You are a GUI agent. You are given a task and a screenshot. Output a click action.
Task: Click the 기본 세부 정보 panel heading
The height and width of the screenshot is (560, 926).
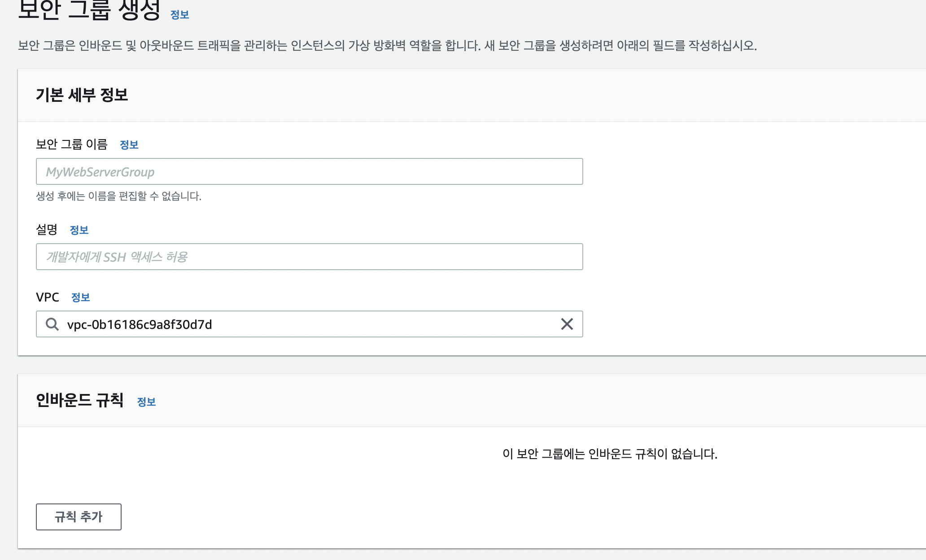pyautogui.click(x=82, y=95)
